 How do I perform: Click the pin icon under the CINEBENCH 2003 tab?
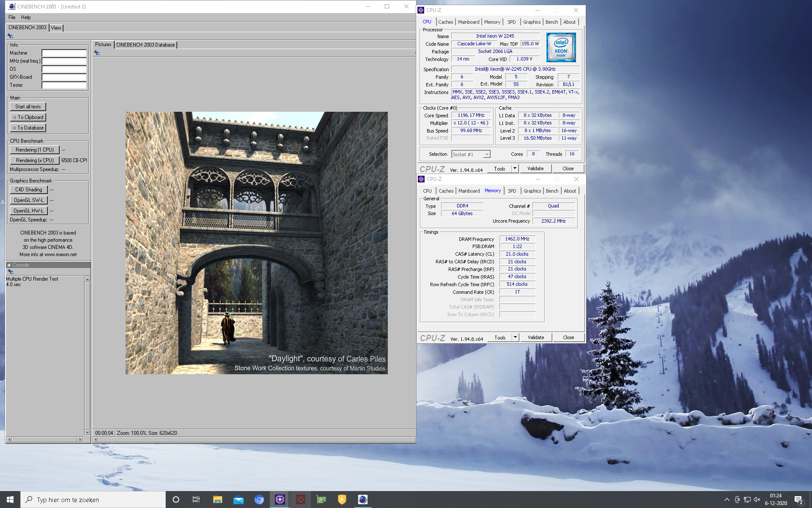[x=10, y=36]
